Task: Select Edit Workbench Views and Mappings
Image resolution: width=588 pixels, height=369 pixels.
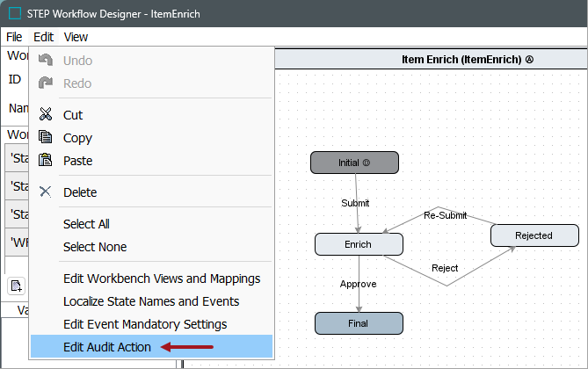Action: pos(162,279)
